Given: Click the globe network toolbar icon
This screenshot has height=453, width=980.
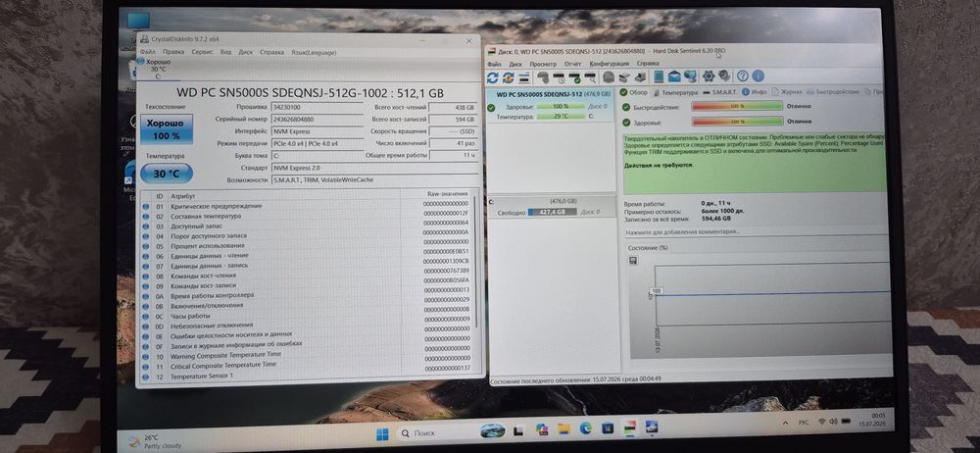Looking at the screenshot, I should click(x=691, y=76).
